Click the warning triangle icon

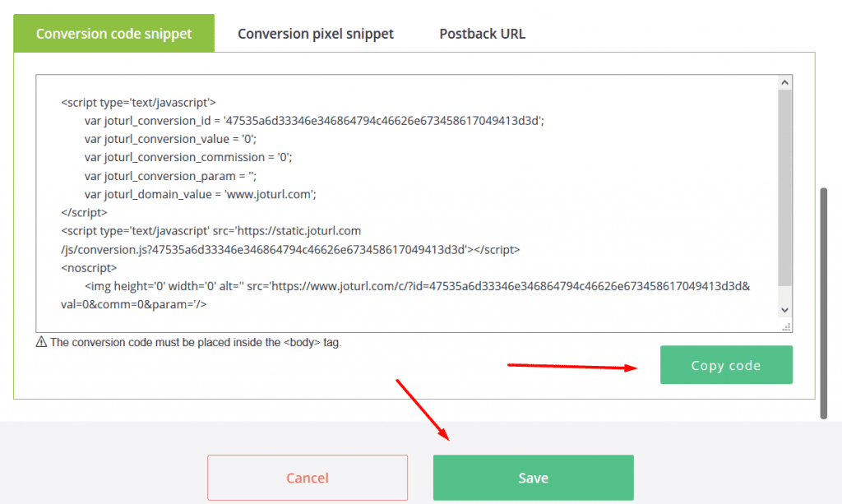(41, 342)
